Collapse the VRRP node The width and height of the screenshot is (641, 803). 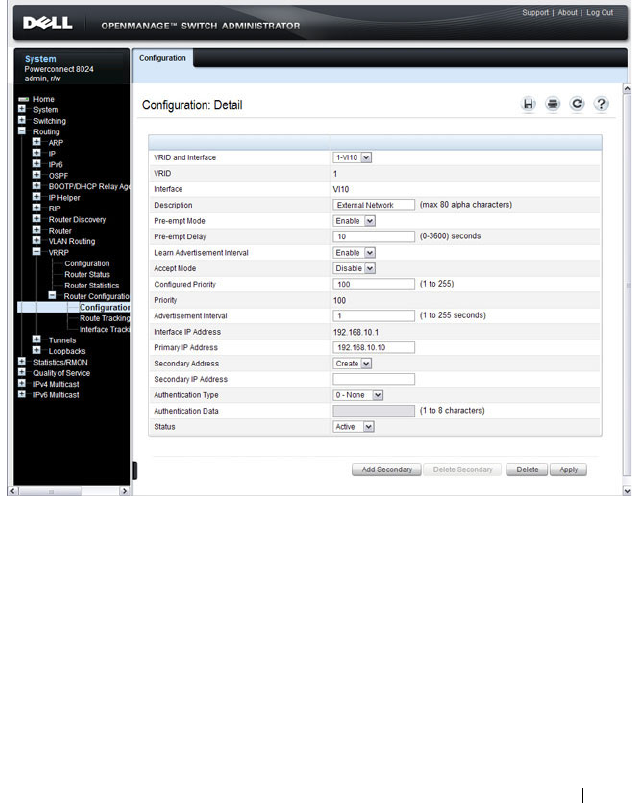pyautogui.click(x=36, y=251)
